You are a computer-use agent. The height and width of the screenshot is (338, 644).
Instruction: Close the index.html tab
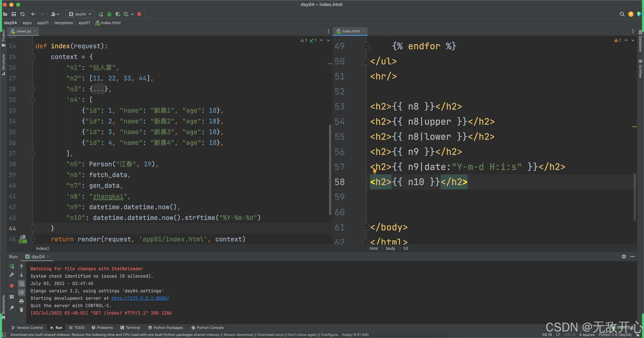pyautogui.click(x=363, y=31)
